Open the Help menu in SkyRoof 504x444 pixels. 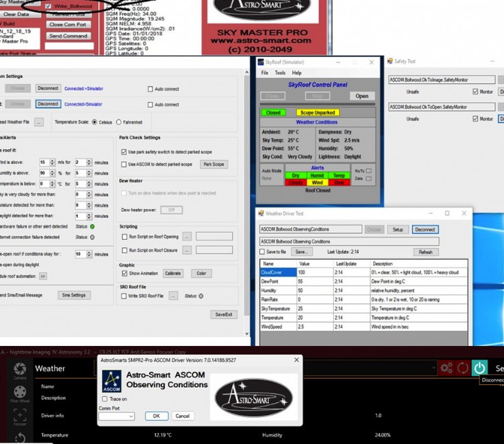296,73
